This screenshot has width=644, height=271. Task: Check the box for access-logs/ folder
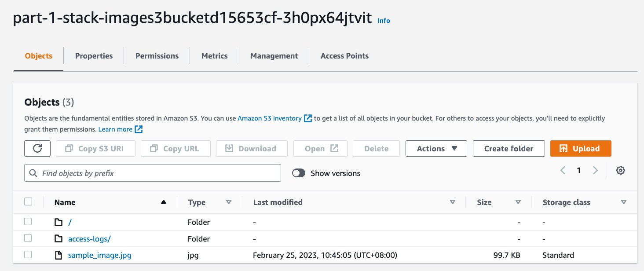click(28, 238)
